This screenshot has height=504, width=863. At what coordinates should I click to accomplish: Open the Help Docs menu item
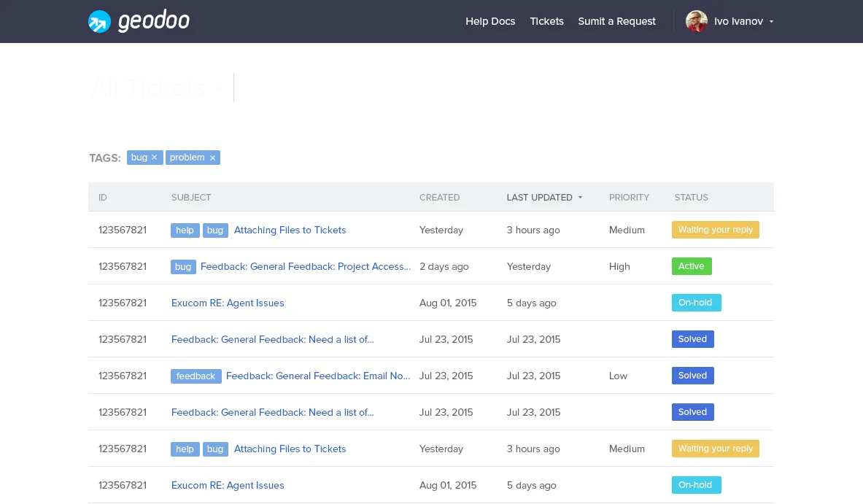(x=489, y=21)
